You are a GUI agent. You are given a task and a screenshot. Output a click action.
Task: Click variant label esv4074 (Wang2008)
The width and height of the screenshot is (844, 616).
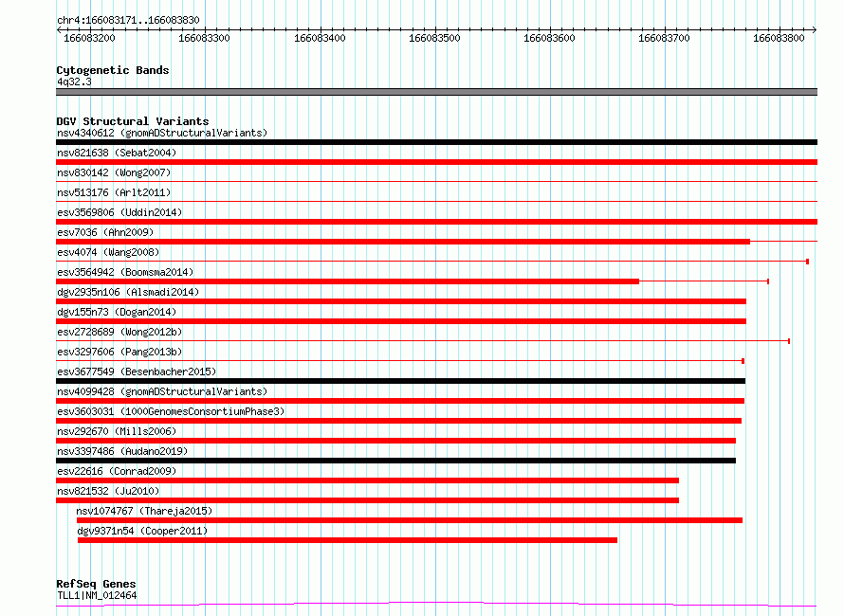tap(108, 252)
